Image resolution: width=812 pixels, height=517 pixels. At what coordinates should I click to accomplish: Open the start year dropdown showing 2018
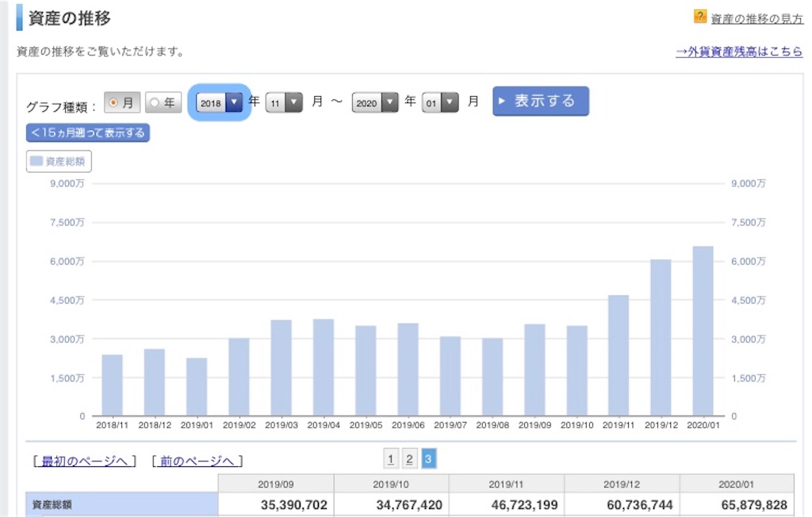click(219, 102)
